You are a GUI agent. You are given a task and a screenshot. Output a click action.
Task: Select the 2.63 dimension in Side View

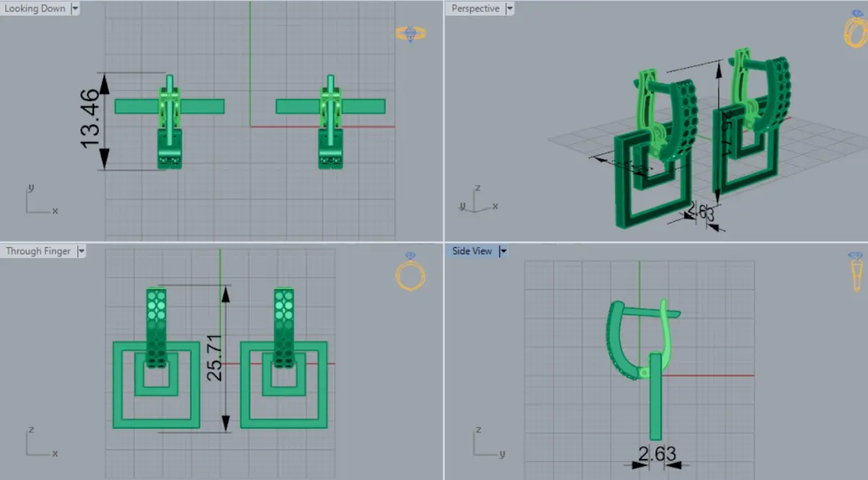657,453
